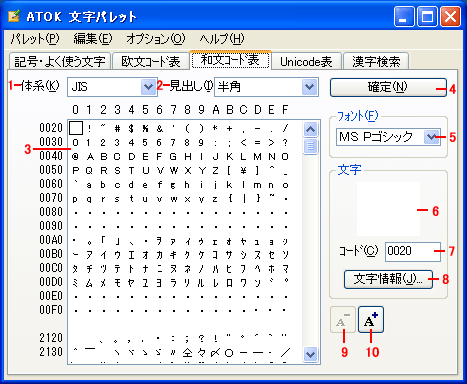Viewport: 467px width, 384px height.
Task: Click the code table scrollbar up arrow
Action: (x=311, y=129)
